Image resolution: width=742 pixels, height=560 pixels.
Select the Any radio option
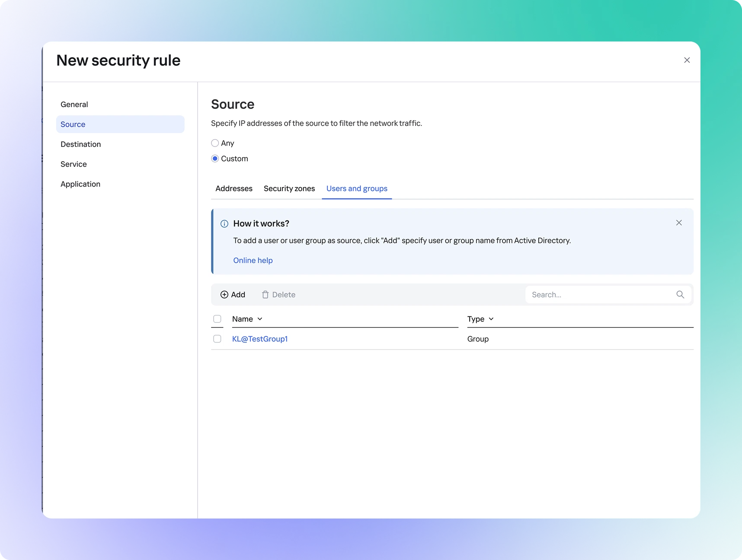(215, 143)
